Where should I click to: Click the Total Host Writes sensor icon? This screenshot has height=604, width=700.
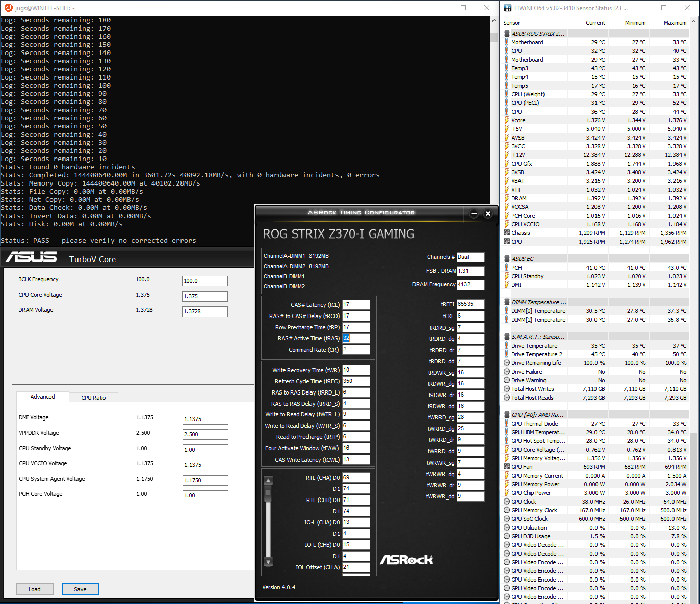(x=507, y=389)
